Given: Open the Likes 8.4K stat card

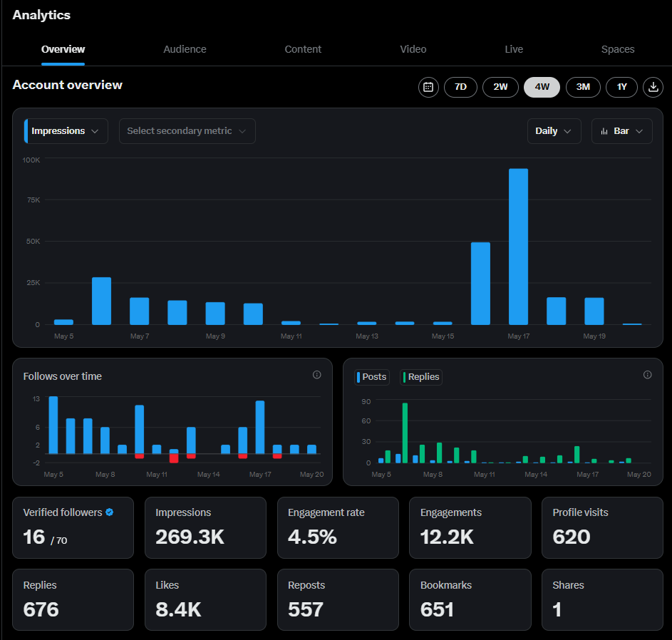Looking at the screenshot, I should (x=205, y=599).
